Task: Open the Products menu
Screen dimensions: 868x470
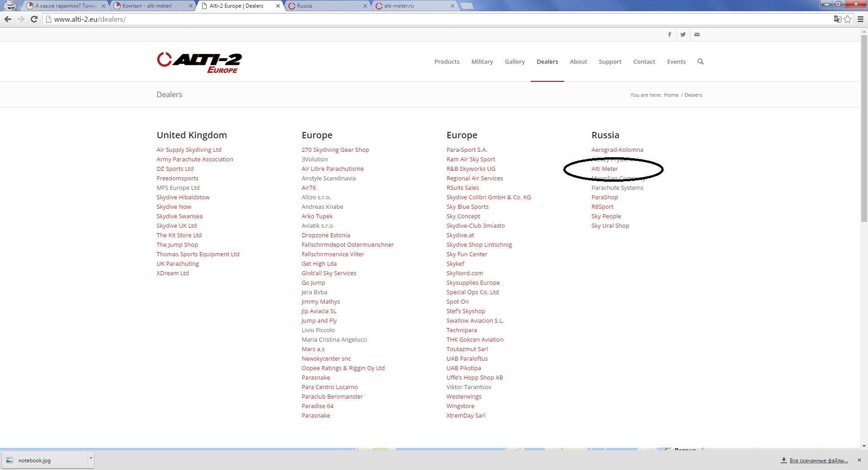Action: coord(447,61)
